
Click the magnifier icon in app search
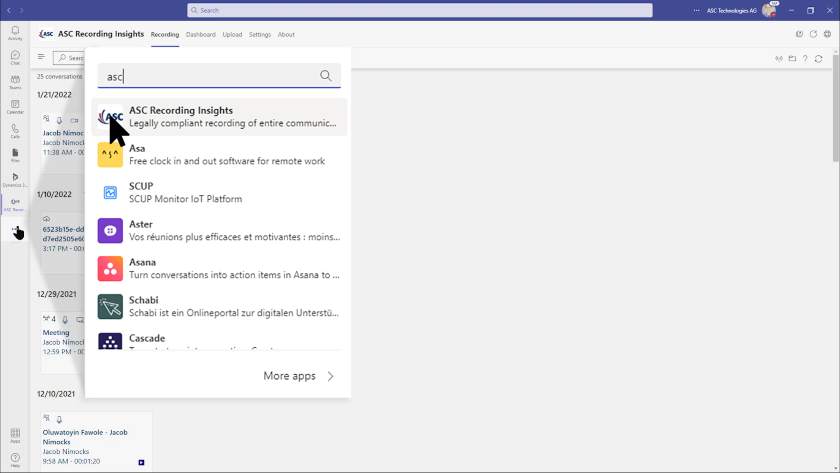(326, 76)
